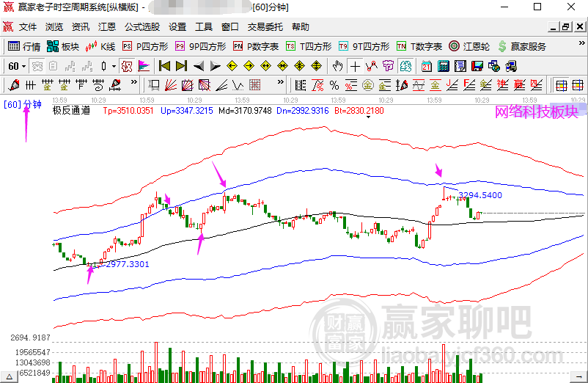Click the floppy disk save icon
This screenshot has height=383, width=588.
click(x=477, y=66)
